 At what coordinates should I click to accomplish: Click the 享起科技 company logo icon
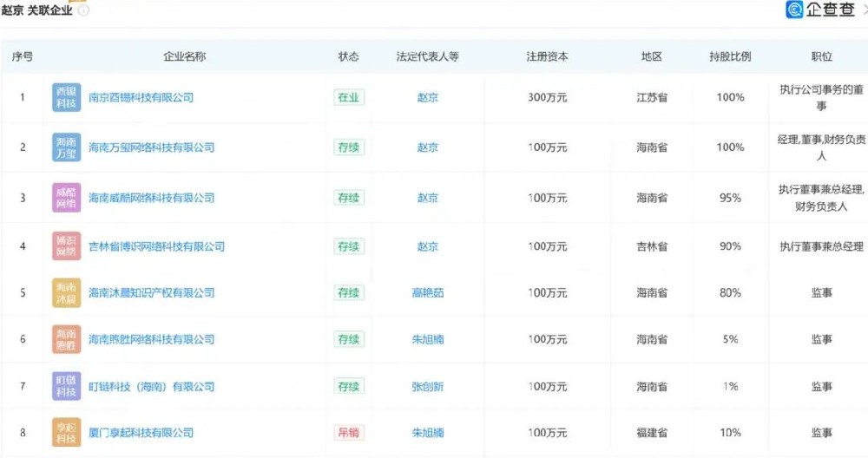[67, 433]
